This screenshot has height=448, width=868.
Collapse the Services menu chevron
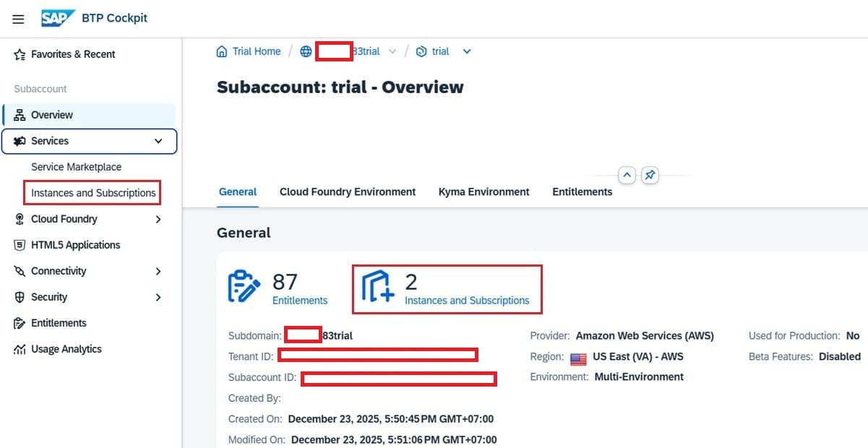[158, 141]
